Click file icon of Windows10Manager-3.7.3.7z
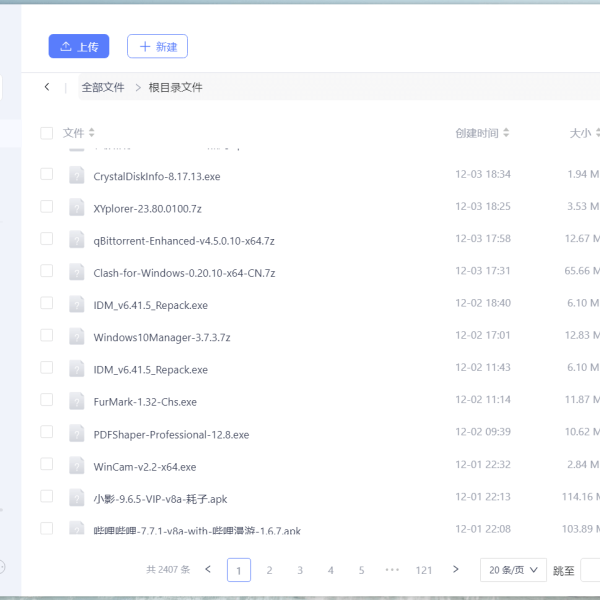Image resolution: width=600 pixels, height=600 pixels. pos(77,336)
